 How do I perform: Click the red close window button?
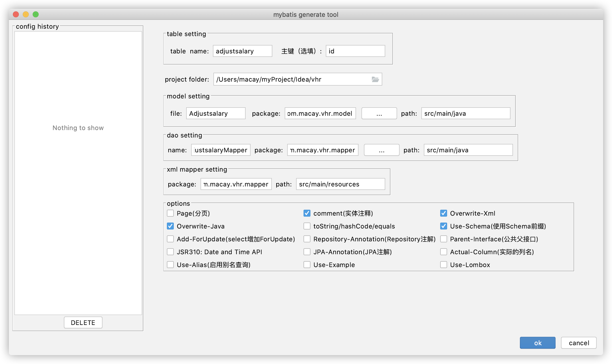[16, 14]
